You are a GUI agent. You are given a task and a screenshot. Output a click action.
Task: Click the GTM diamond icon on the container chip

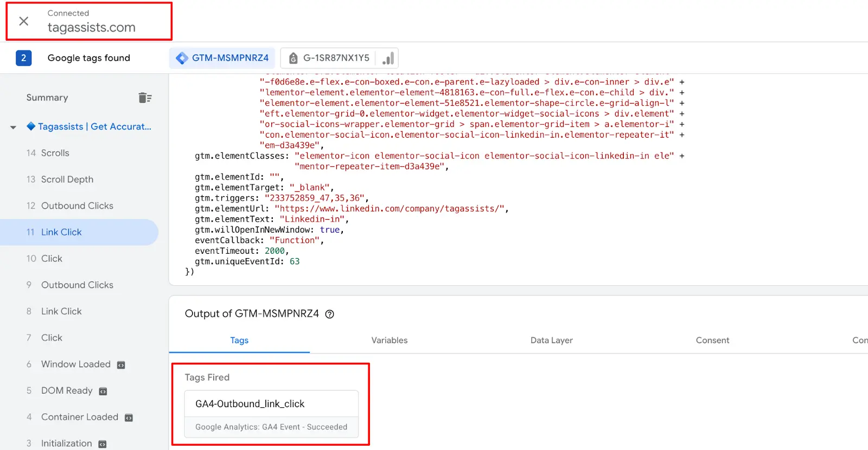182,58
